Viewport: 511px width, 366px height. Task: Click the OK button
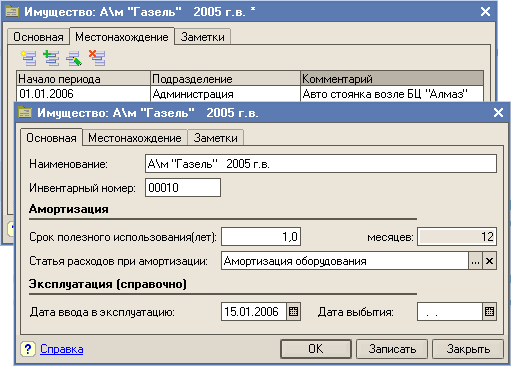(x=316, y=349)
